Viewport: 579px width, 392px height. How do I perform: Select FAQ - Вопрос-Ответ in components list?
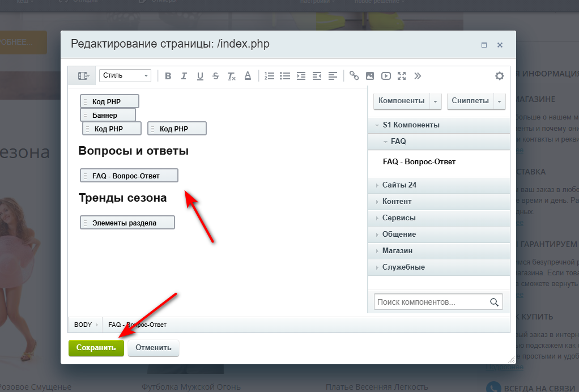click(419, 162)
